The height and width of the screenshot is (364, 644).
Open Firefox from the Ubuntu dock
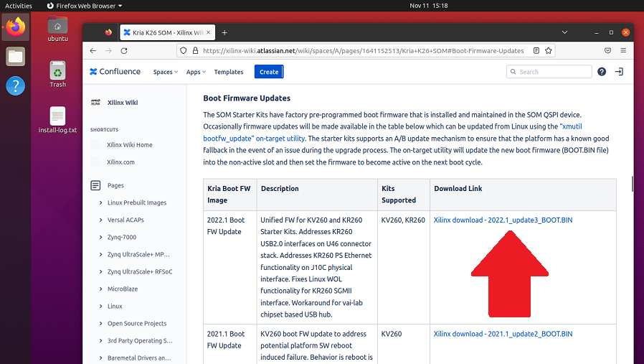pos(16,27)
